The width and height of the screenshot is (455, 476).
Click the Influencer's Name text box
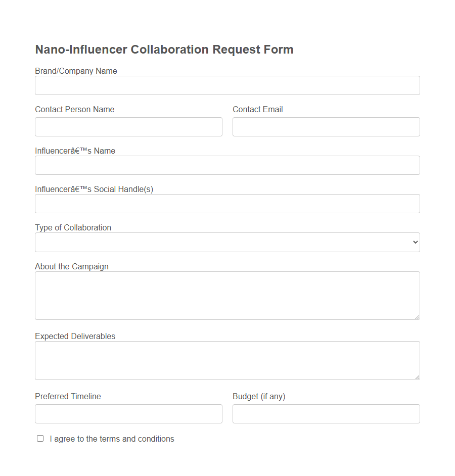227,165
